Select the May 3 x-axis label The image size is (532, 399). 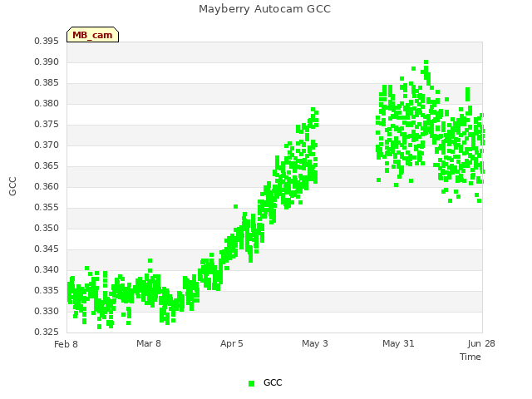point(315,343)
